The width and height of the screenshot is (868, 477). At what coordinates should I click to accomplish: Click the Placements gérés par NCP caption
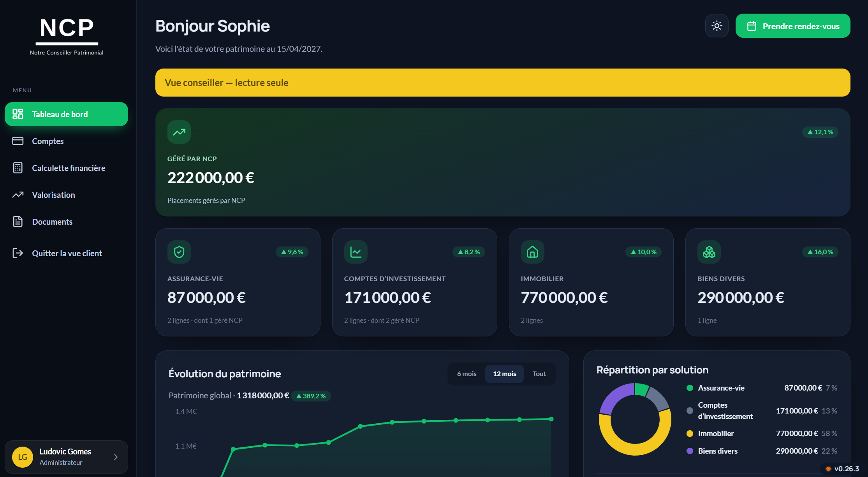pos(206,201)
